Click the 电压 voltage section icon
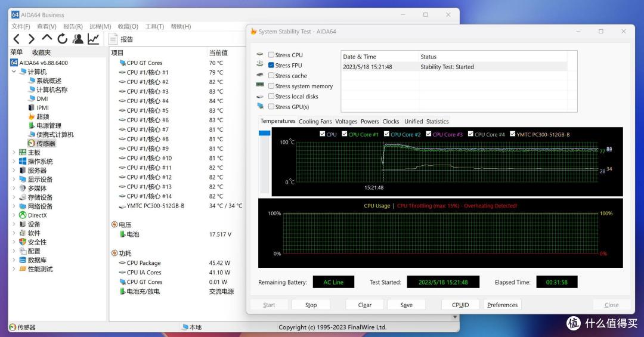Image resolution: width=644 pixels, height=337 pixels. coord(114,224)
